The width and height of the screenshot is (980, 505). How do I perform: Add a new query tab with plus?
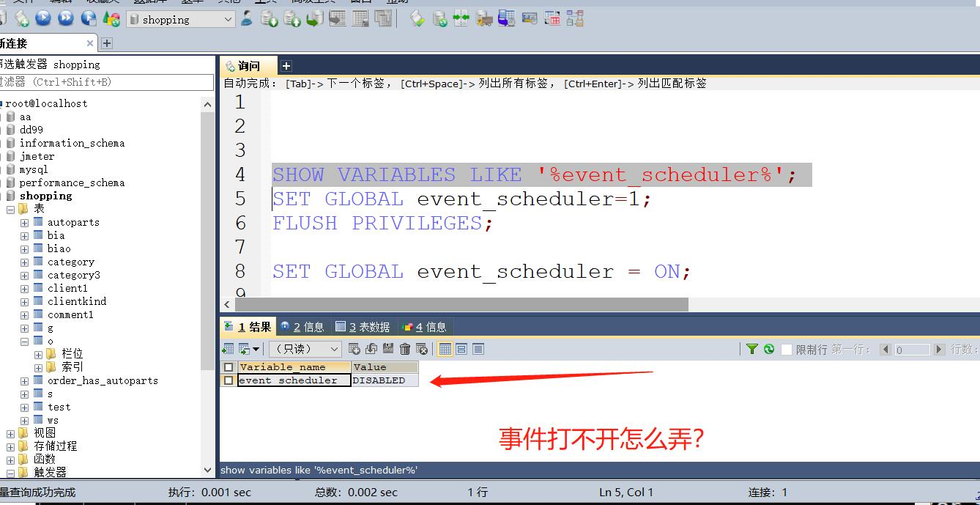click(286, 66)
